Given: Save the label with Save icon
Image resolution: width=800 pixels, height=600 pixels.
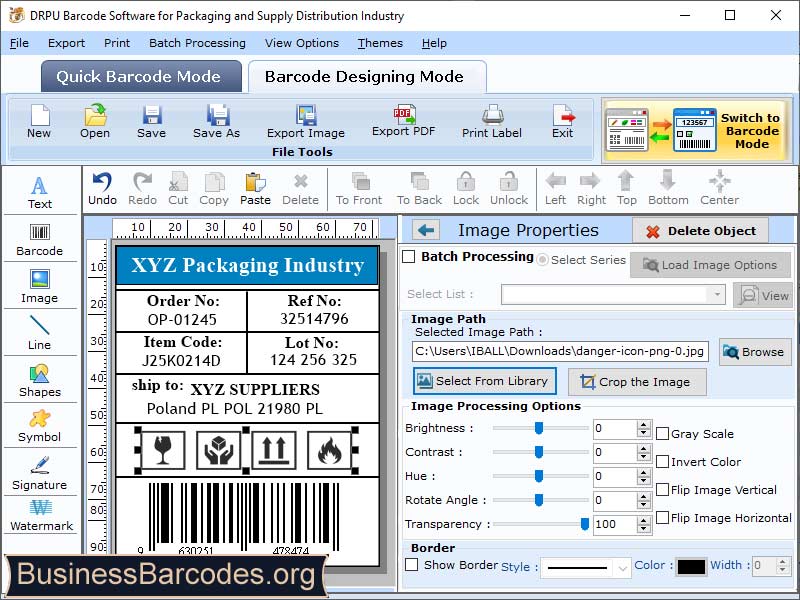Looking at the screenshot, I should (152, 115).
